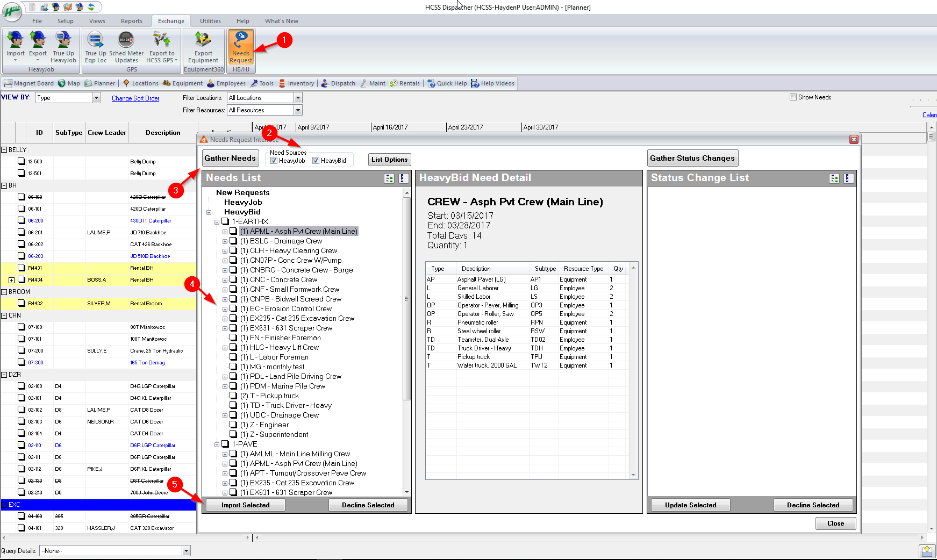The height and width of the screenshot is (560, 937).
Task: Open the Help Videos toolbar item
Action: 492,83
